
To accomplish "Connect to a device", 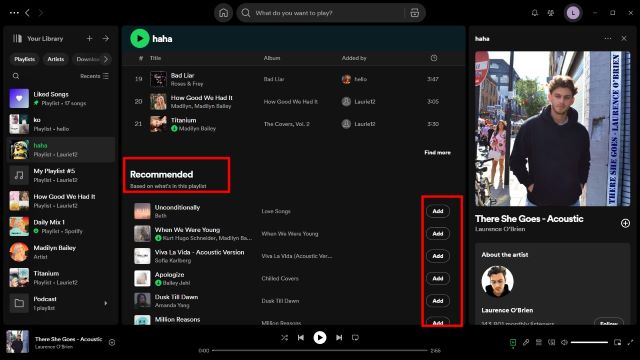I will 551,342.
